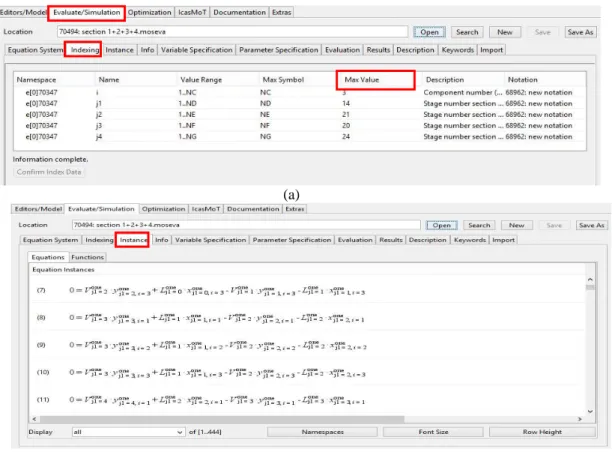The image size is (612, 452).
Task: Open Description tab in upper window
Action: click(415, 50)
